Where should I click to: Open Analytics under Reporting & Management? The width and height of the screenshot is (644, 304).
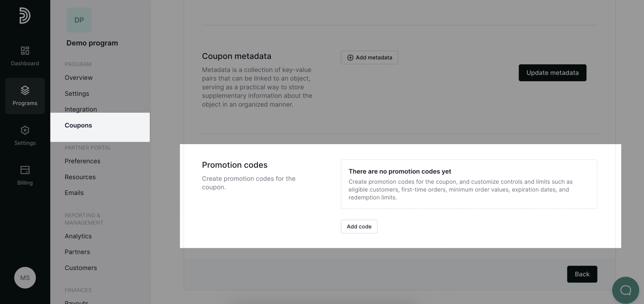pyautogui.click(x=78, y=236)
